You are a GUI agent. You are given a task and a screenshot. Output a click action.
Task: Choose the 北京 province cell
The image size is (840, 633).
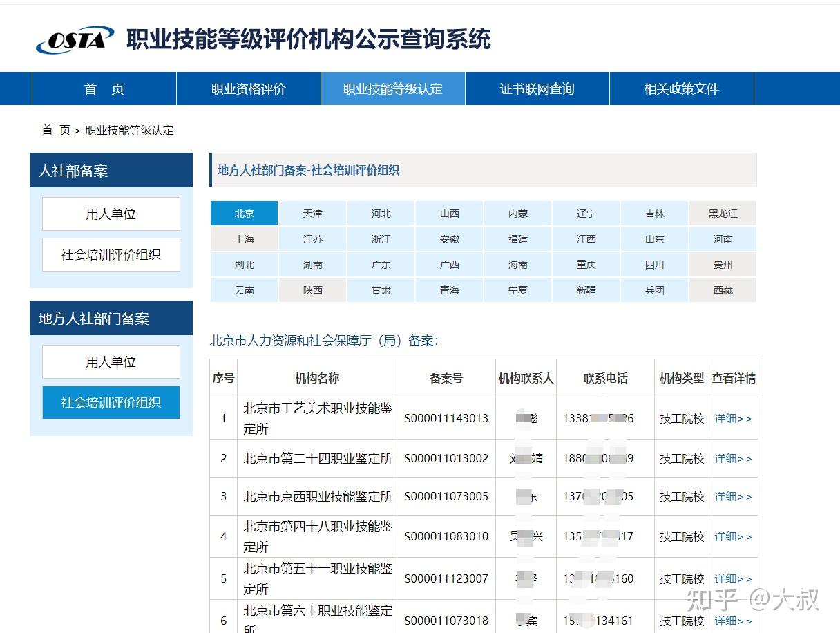[x=244, y=214]
